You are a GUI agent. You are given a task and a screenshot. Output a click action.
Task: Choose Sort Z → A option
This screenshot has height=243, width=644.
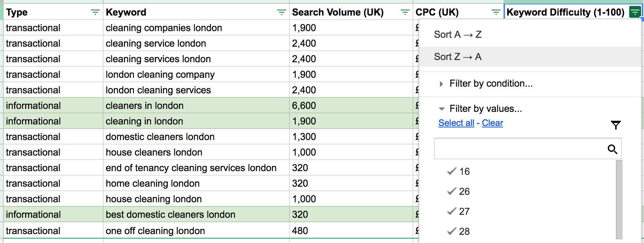pyautogui.click(x=458, y=57)
